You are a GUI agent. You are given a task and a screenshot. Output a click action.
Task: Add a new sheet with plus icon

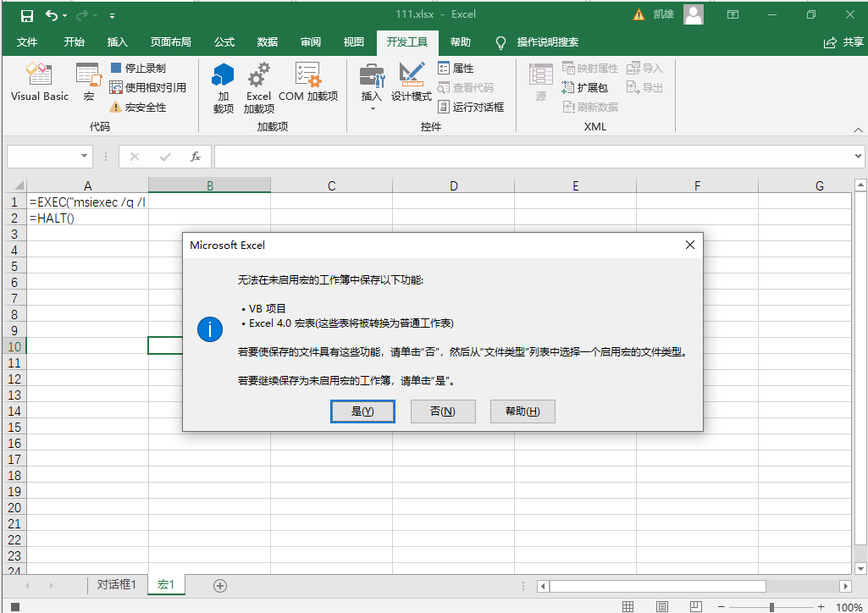pyautogui.click(x=220, y=585)
